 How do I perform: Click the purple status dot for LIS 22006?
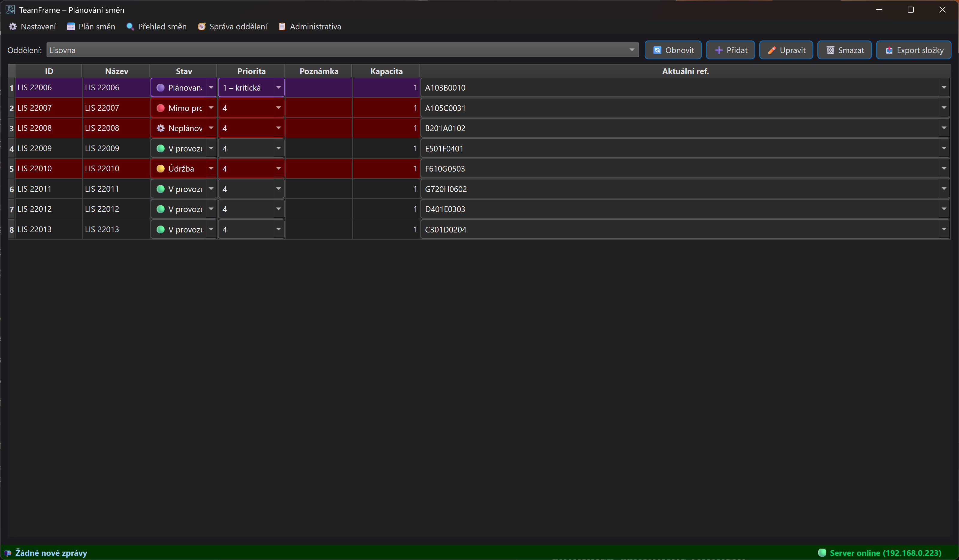[x=160, y=88]
